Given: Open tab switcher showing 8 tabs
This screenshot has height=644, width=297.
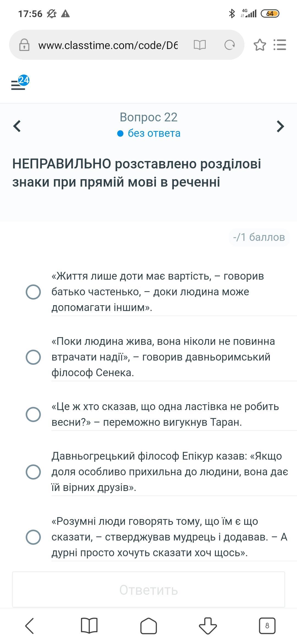Looking at the screenshot, I should (267, 626).
